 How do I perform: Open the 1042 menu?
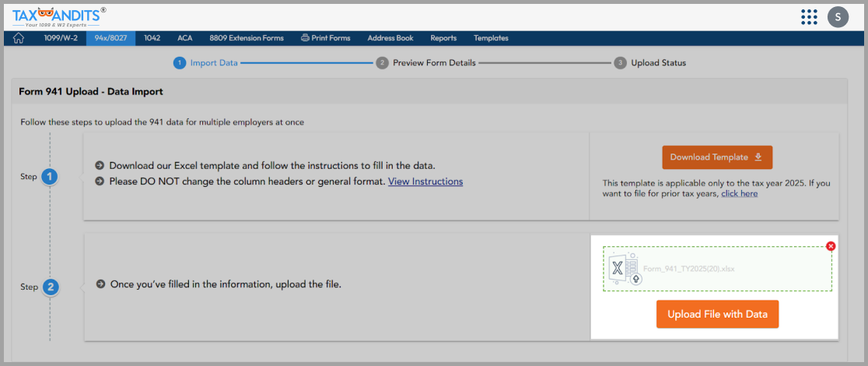[152, 38]
